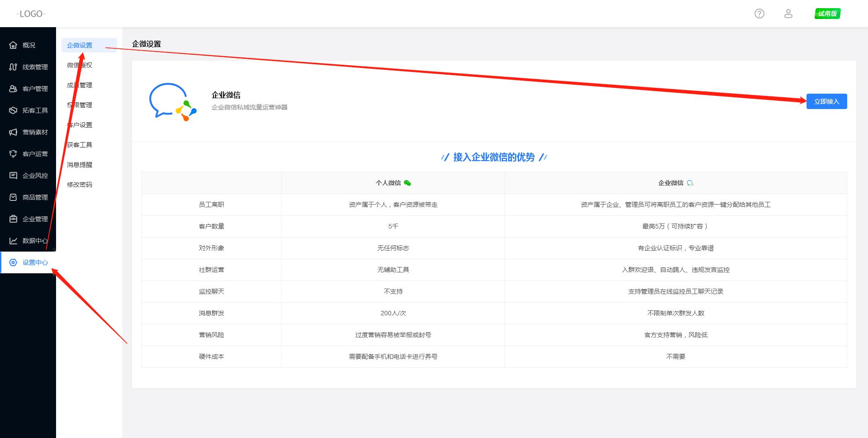This screenshot has width=868, height=438.
Task: Open 企业管理 sidebar item
Action: click(x=28, y=219)
